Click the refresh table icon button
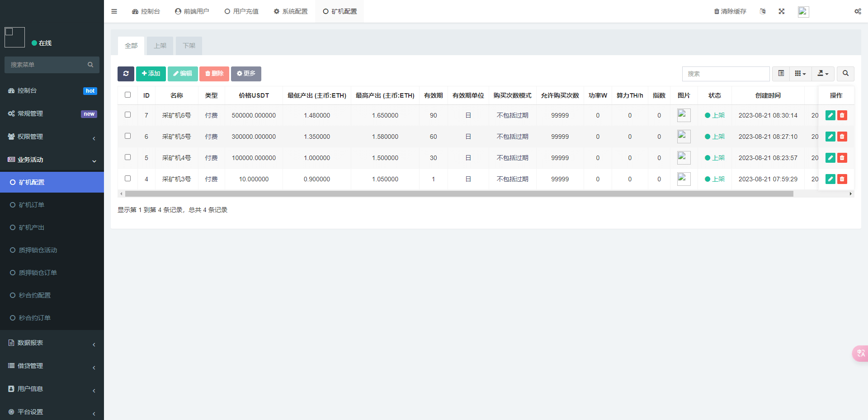Image resolution: width=868 pixels, height=420 pixels. (126, 74)
